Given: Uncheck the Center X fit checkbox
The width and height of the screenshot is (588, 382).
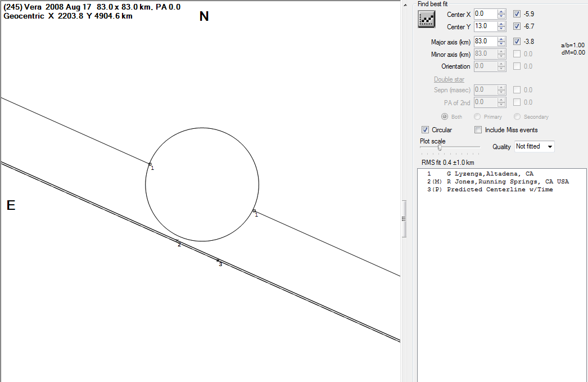Looking at the screenshot, I should (517, 14).
